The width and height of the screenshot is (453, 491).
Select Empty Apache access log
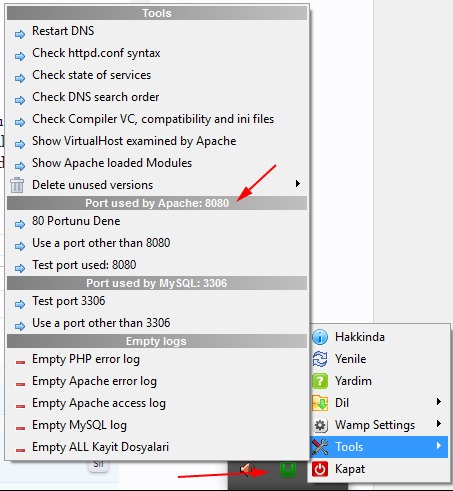coord(157,403)
